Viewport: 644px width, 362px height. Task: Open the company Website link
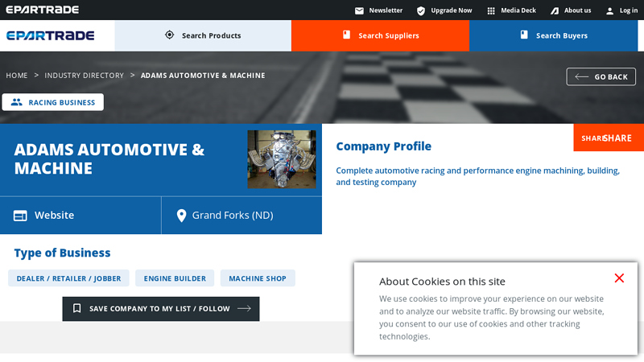click(x=54, y=216)
